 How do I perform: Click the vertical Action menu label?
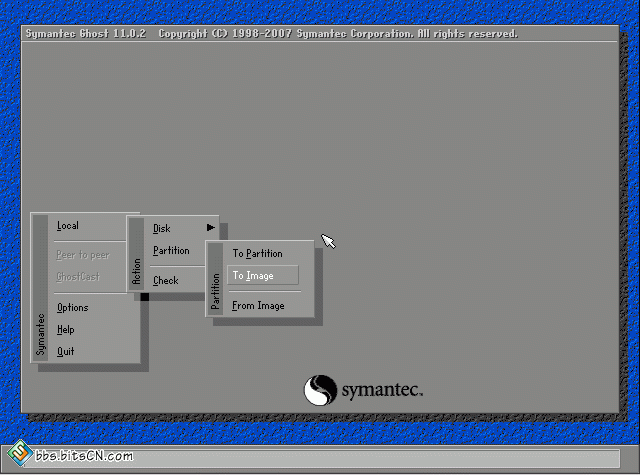pos(136,271)
